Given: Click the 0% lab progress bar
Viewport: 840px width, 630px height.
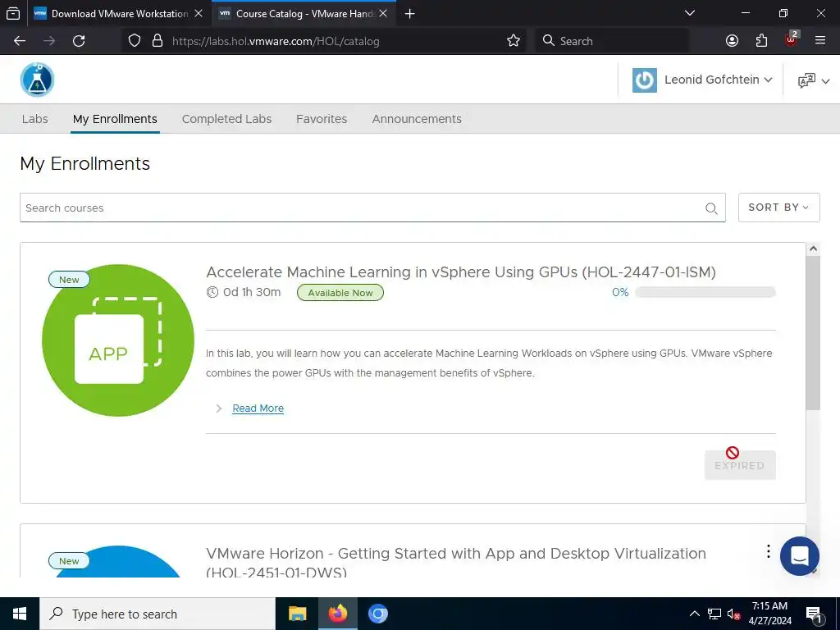Looking at the screenshot, I should (x=705, y=293).
